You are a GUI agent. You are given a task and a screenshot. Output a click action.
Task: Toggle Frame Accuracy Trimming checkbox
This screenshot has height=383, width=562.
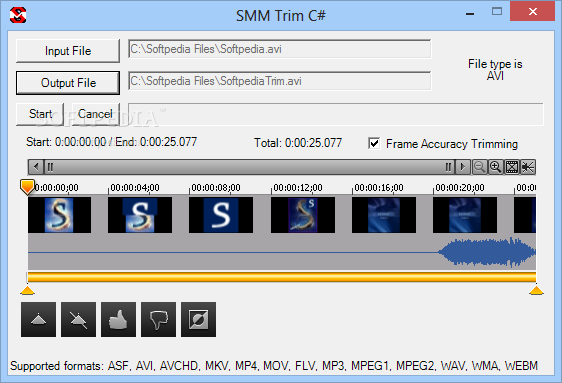tap(374, 143)
